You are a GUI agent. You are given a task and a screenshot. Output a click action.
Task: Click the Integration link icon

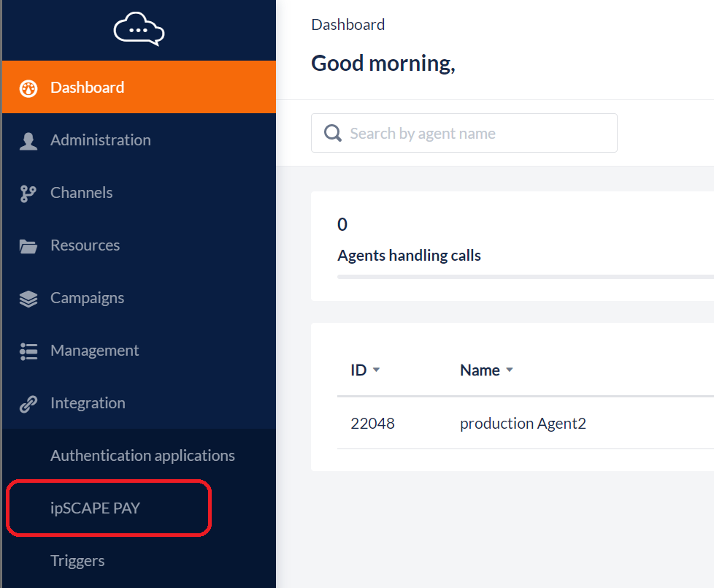coord(28,404)
